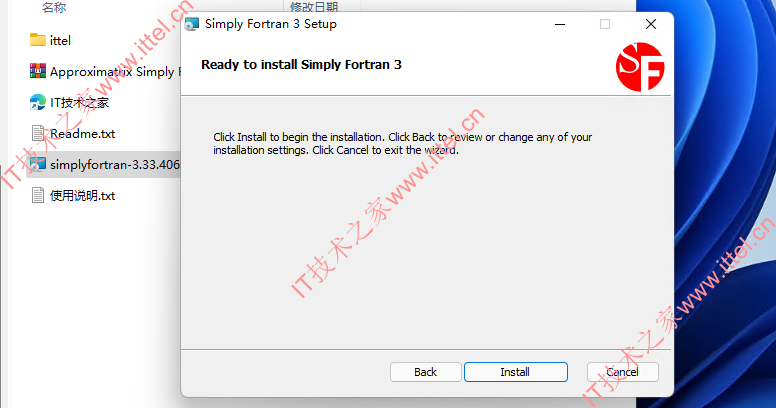
Task: Select the IT技术之家 shortcut icon
Action: (x=38, y=102)
